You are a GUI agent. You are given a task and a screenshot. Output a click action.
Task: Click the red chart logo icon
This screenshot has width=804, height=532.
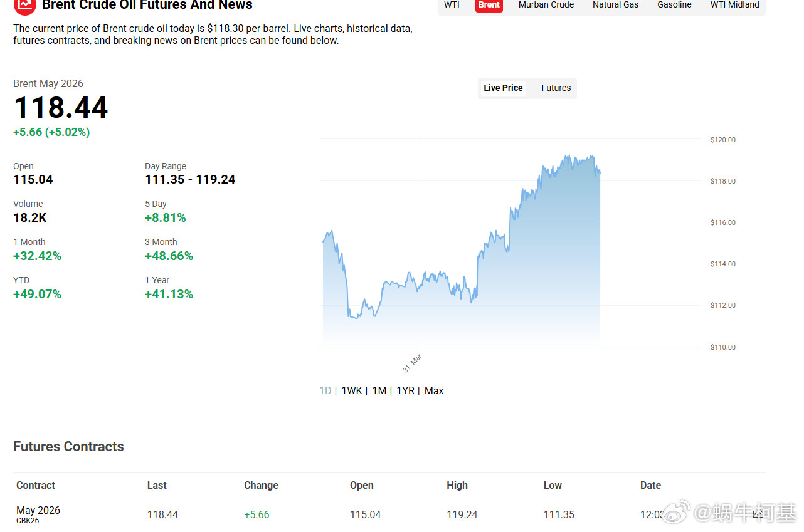click(x=25, y=5)
